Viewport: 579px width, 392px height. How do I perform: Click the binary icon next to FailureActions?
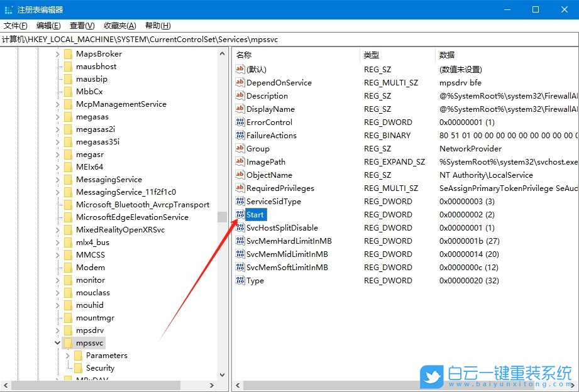pyautogui.click(x=241, y=135)
